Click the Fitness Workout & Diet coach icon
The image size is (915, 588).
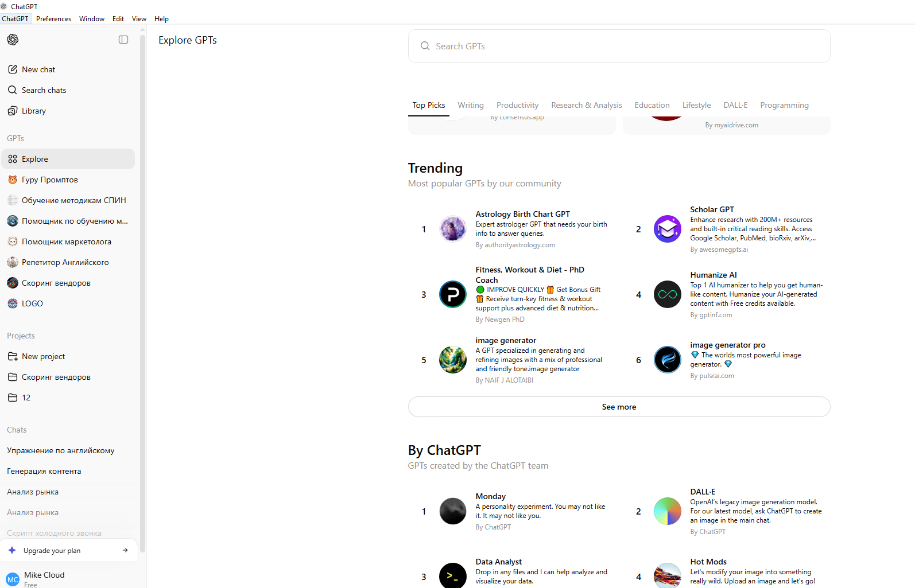[452, 294]
